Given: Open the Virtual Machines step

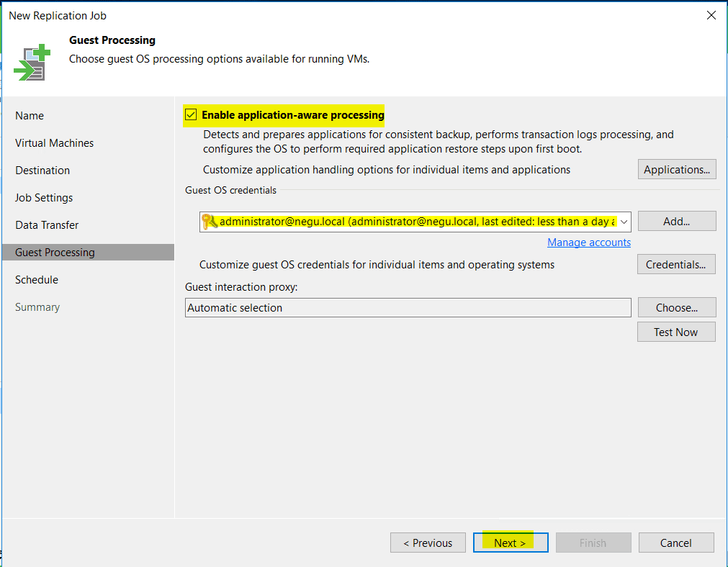Looking at the screenshot, I should 53,142.
